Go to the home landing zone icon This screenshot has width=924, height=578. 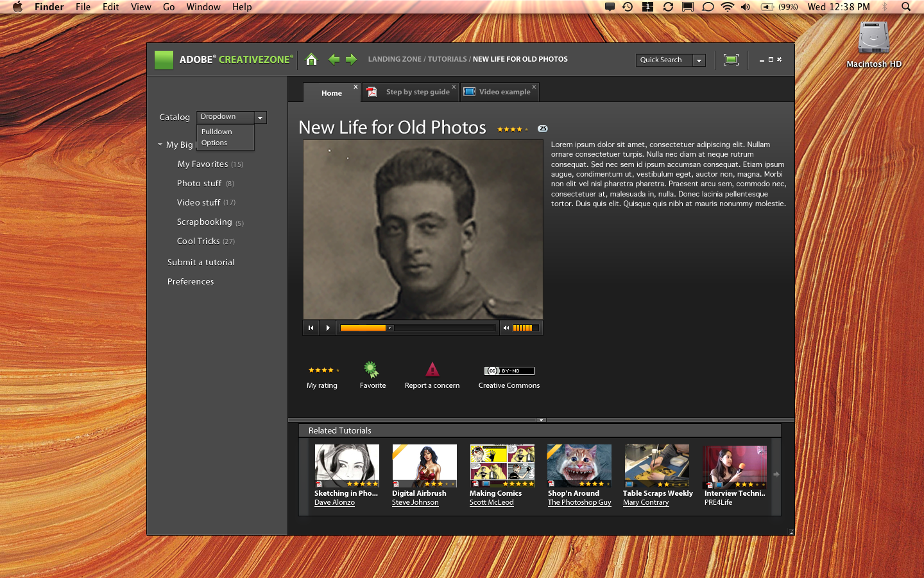point(311,59)
